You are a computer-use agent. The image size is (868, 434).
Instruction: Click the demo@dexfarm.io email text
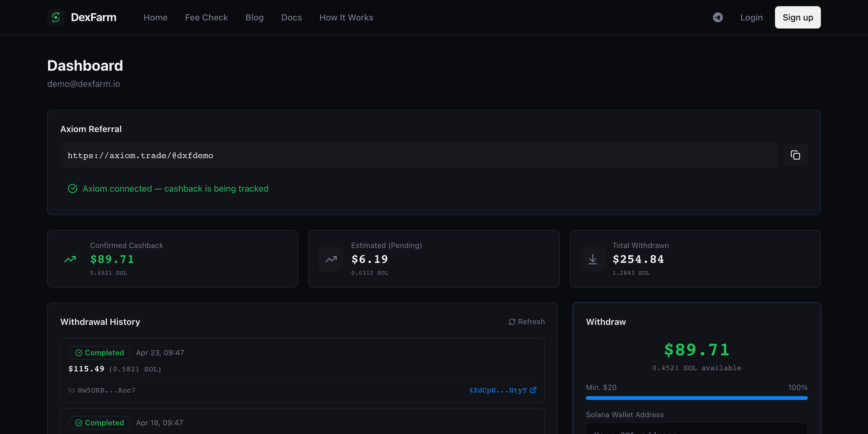pyautogui.click(x=84, y=84)
